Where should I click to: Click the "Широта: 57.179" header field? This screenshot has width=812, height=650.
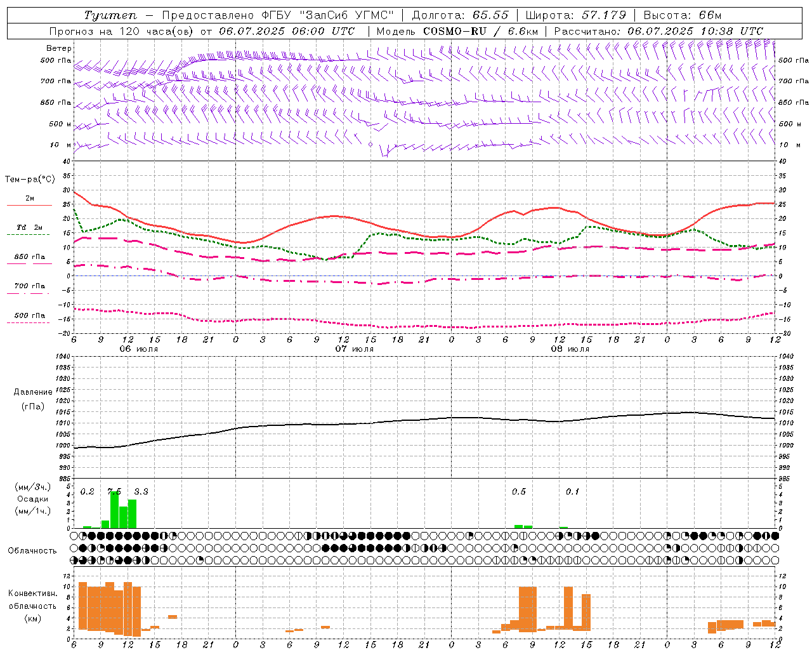point(576,15)
